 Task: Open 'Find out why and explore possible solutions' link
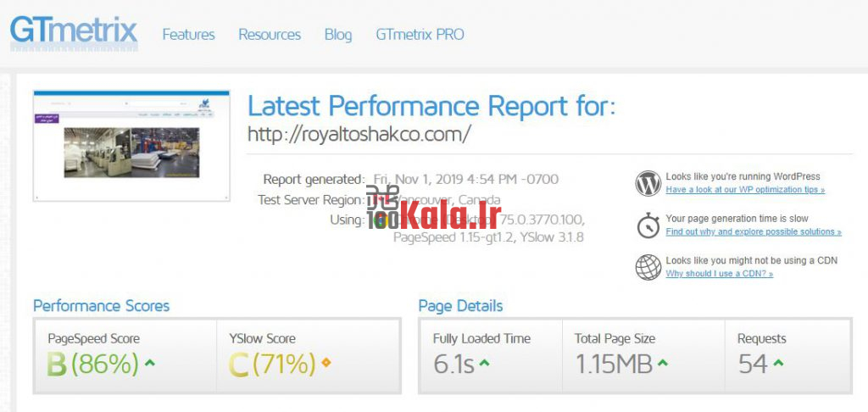[754, 232]
